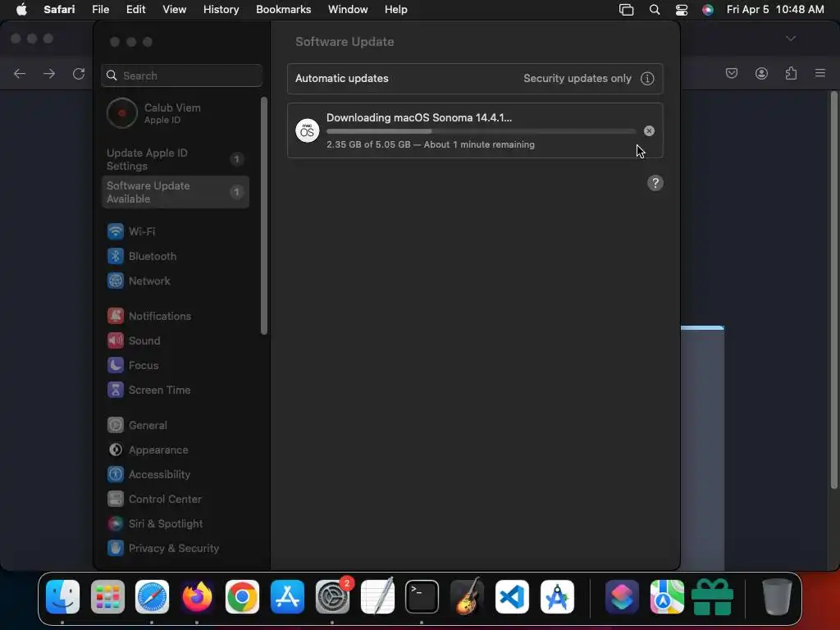Open Focus settings

176,365
